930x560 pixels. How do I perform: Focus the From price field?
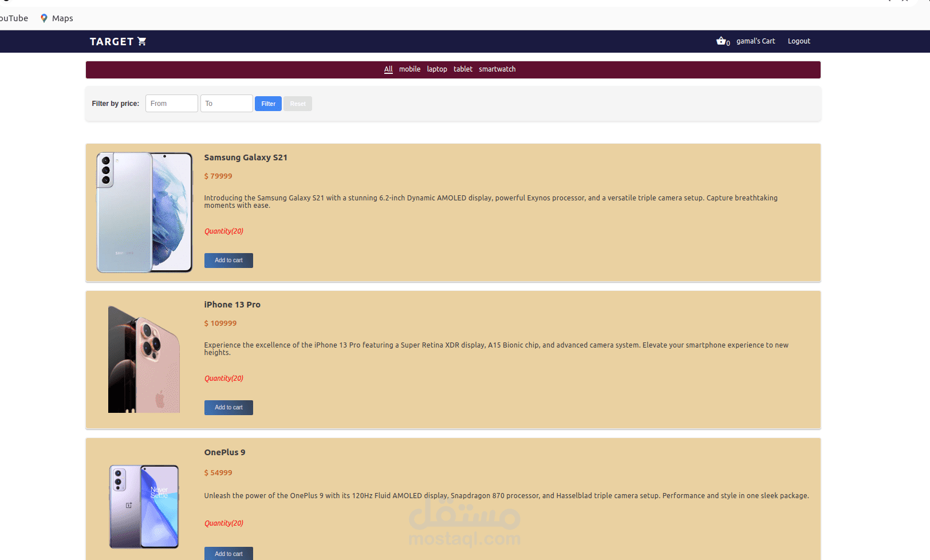172,104
